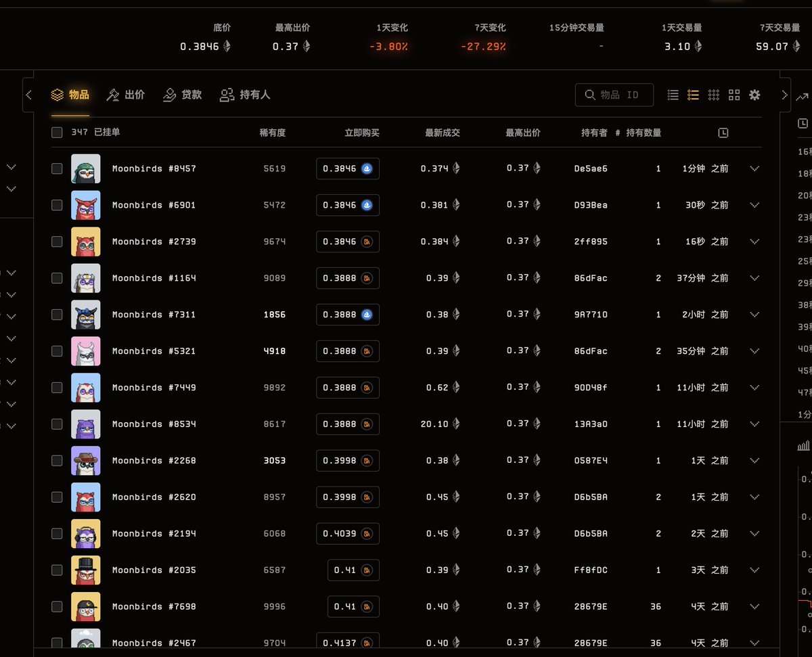Click the 持有人 tab people icon
This screenshot has height=657, width=812.
pyautogui.click(x=227, y=95)
